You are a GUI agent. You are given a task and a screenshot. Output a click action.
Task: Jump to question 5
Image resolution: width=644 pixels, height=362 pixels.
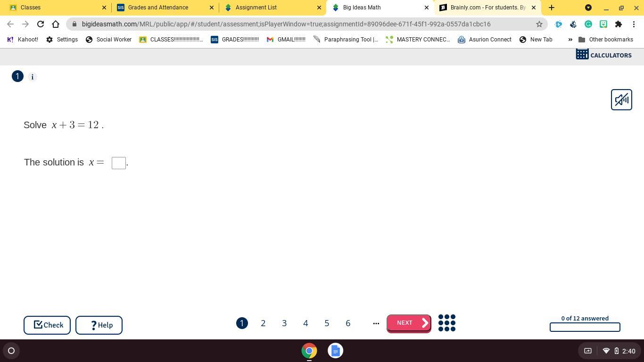(327, 323)
